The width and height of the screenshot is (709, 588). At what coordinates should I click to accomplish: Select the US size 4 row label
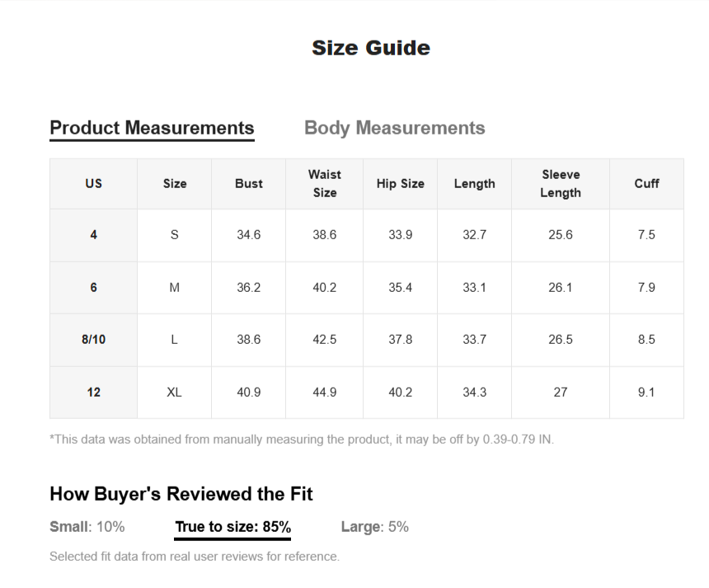coord(94,235)
